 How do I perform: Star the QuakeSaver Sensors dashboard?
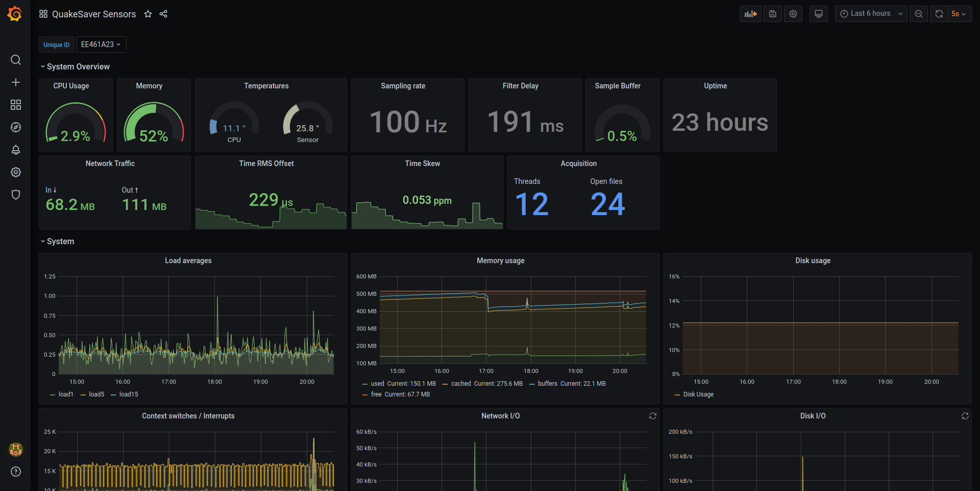[x=148, y=14]
